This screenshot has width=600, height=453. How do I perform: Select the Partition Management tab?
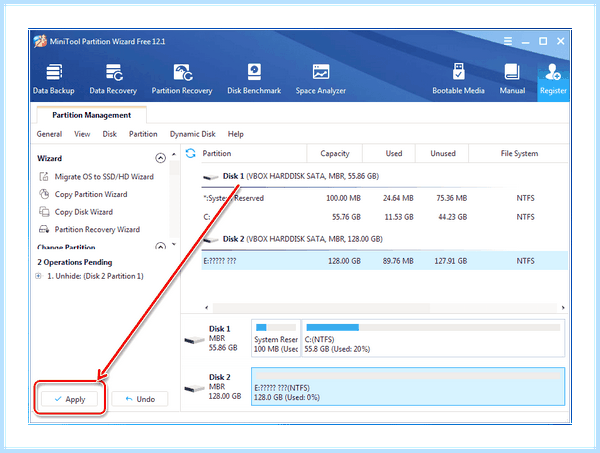tap(91, 115)
